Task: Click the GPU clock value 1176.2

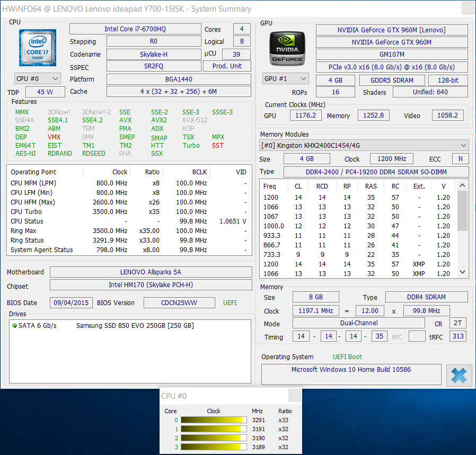Action: click(x=306, y=115)
